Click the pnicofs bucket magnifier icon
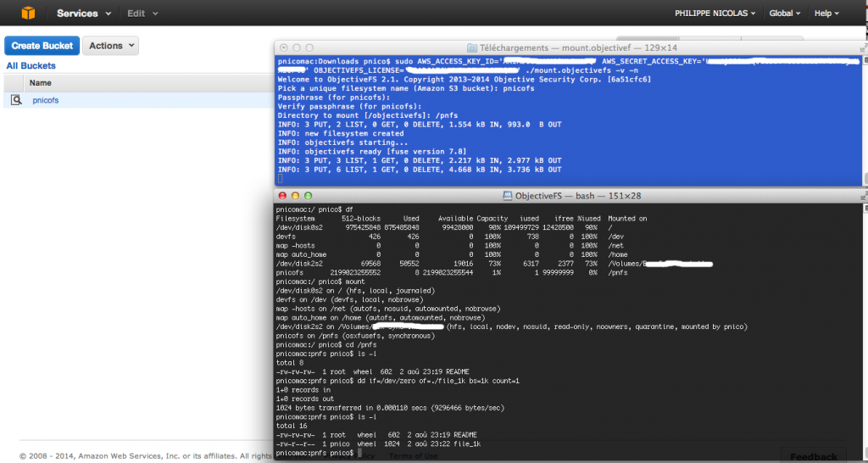Screen dimensions: 868x463 (17, 100)
